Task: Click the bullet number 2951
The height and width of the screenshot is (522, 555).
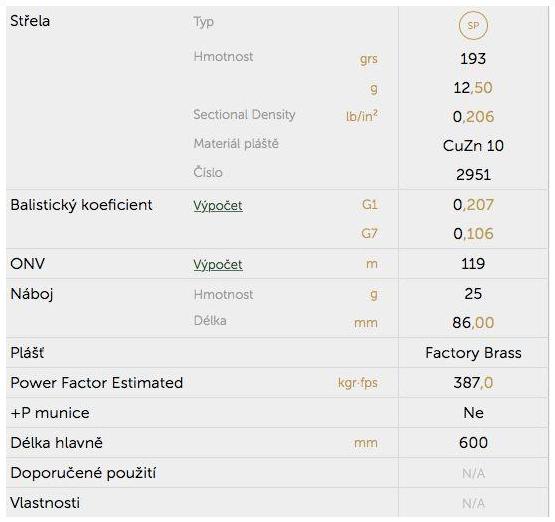Action: pos(473,175)
